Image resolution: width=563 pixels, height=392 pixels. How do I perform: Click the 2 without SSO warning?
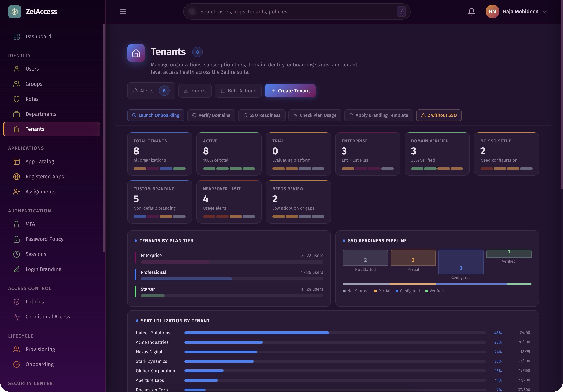(439, 115)
